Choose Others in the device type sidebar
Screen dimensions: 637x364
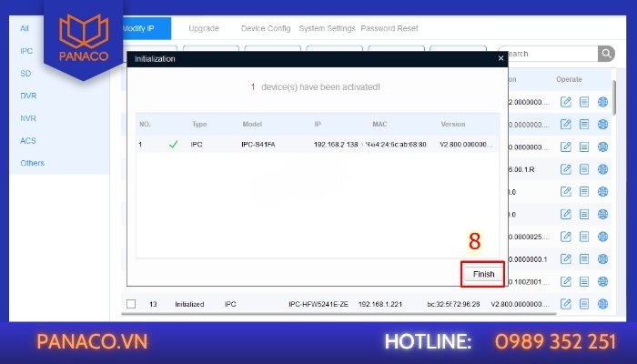pyautogui.click(x=32, y=163)
